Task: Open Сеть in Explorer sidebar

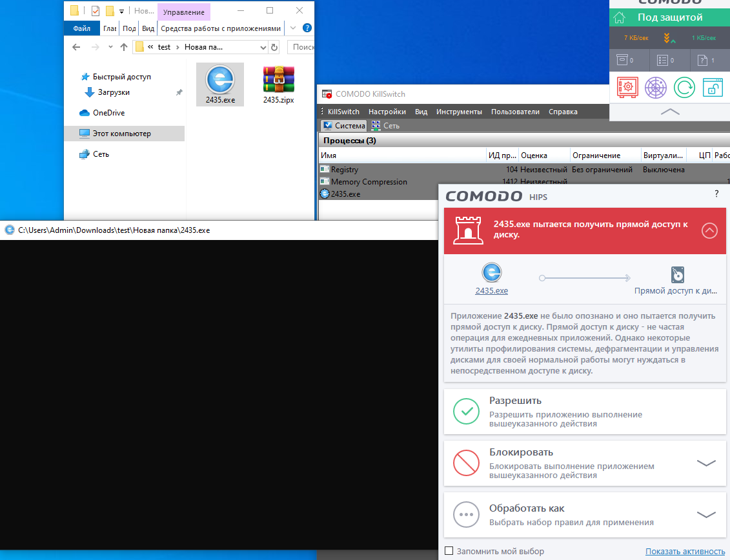Action: 94,154
